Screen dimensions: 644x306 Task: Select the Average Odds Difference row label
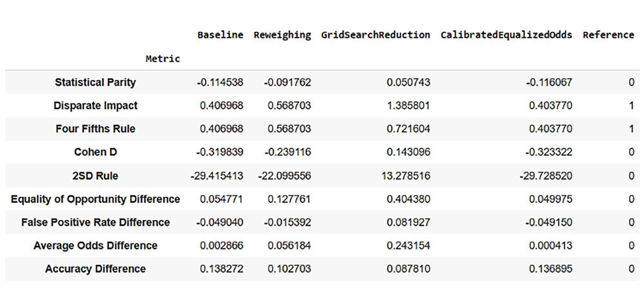click(95, 245)
